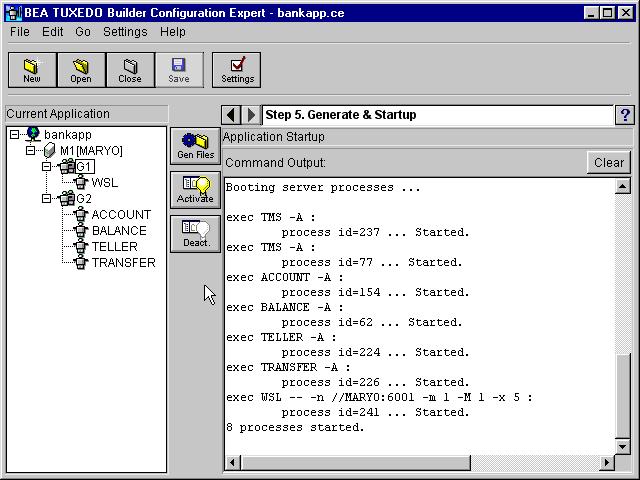Click the bankapp globe icon in tree

point(33,134)
